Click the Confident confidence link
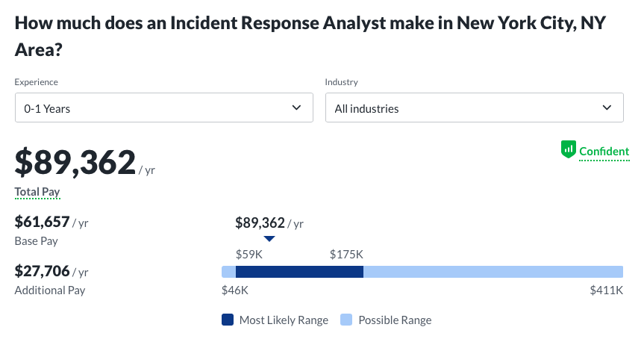Image resolution: width=644 pixels, height=339 pixels. coord(604,152)
